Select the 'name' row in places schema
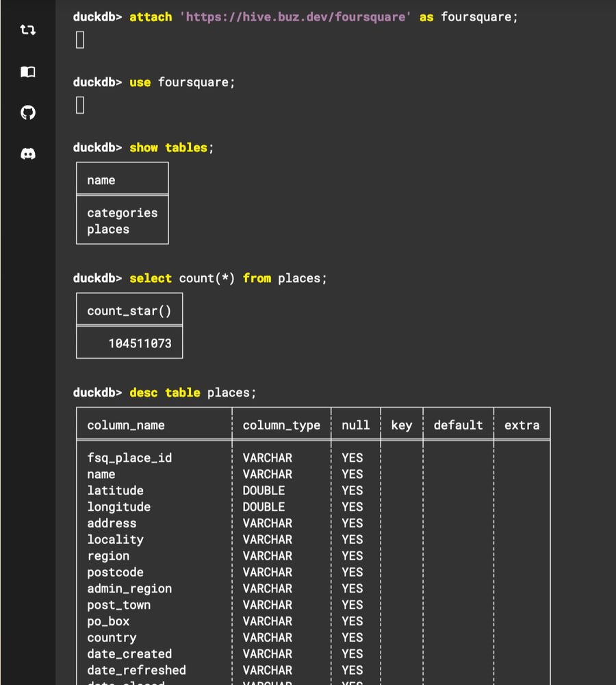 click(x=313, y=474)
